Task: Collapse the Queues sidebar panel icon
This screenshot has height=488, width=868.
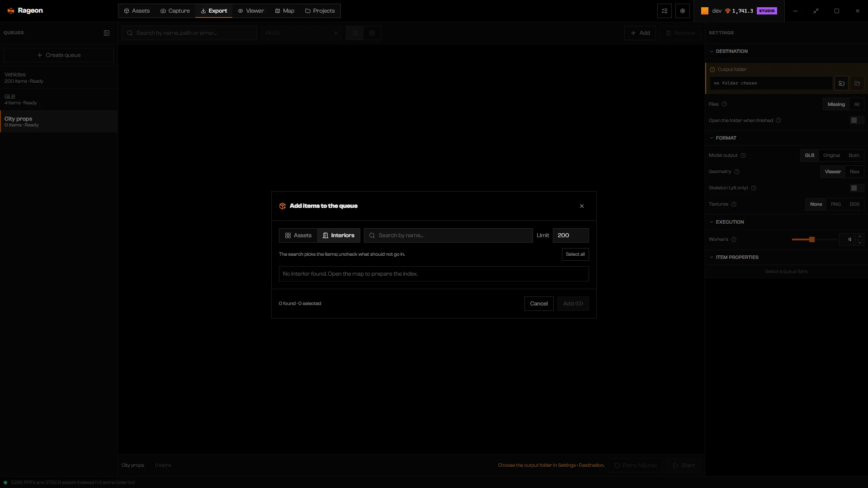Action: [x=107, y=33]
